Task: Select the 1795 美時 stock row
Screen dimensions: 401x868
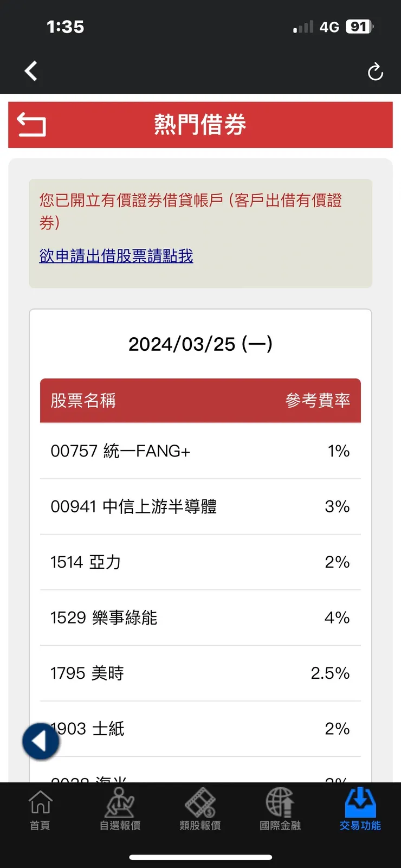Action: tap(200, 673)
